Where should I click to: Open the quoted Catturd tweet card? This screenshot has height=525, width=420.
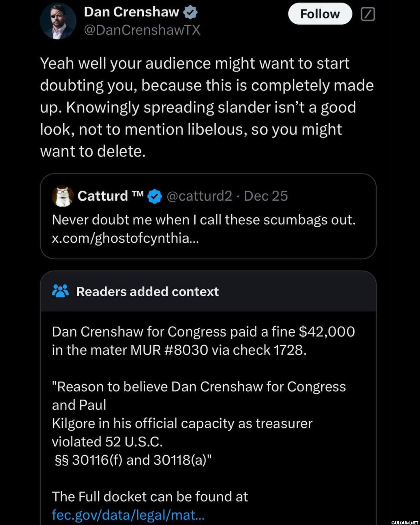(208, 216)
